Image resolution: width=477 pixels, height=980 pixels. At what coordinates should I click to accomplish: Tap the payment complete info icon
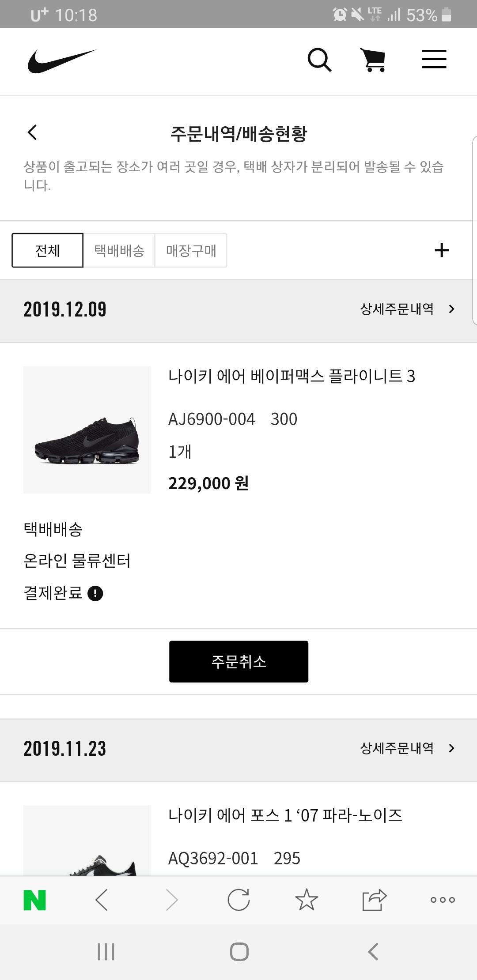[95, 593]
